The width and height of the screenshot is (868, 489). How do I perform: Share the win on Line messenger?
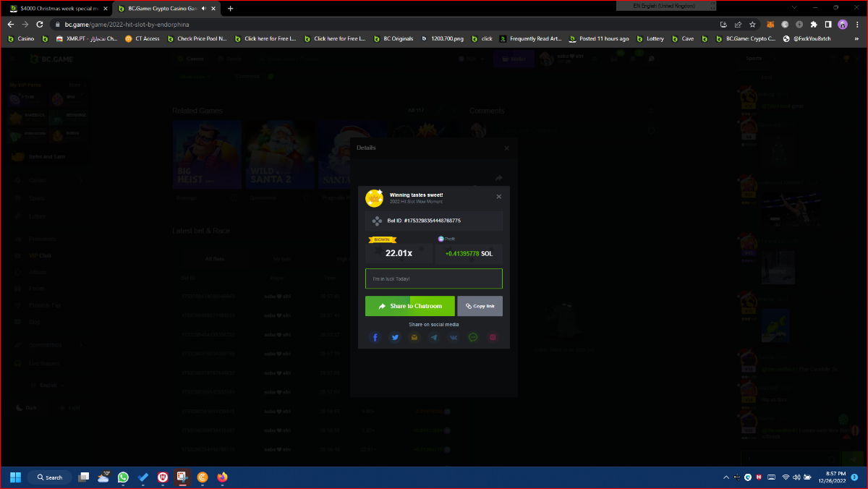(473, 337)
